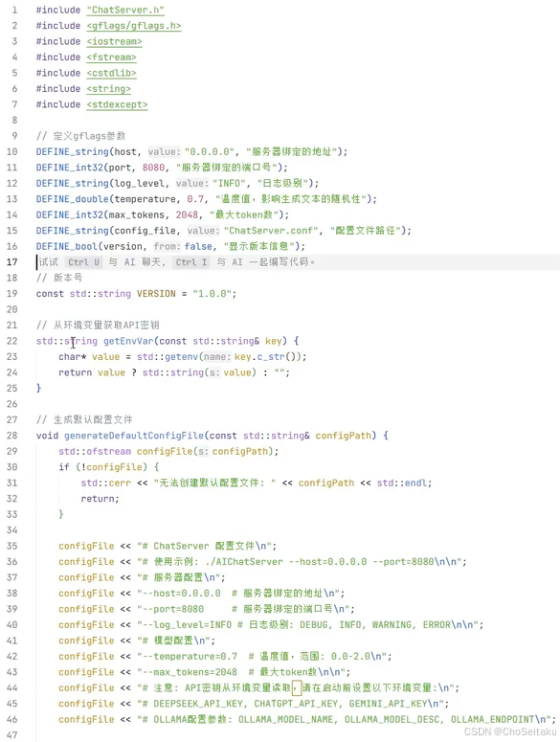Navigate to the <string> header include
Viewport: 560px width, 742px height.
tap(108, 88)
